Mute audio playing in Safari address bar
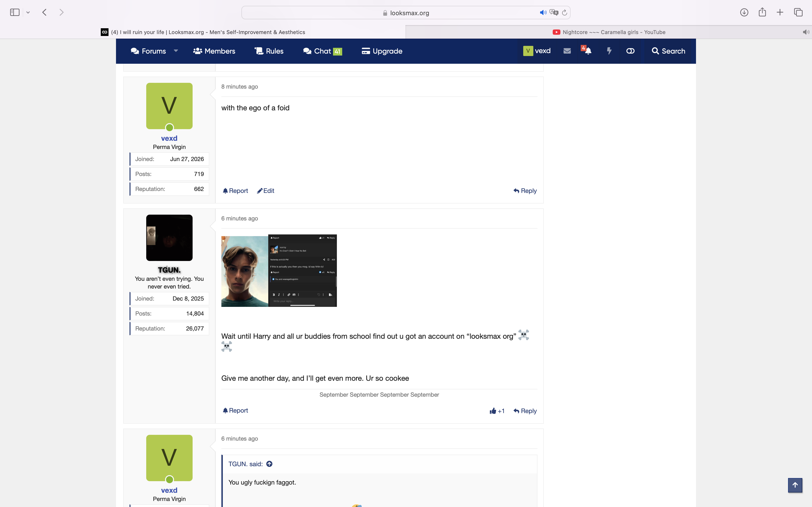Viewport: 812px width, 507px height. tap(543, 13)
